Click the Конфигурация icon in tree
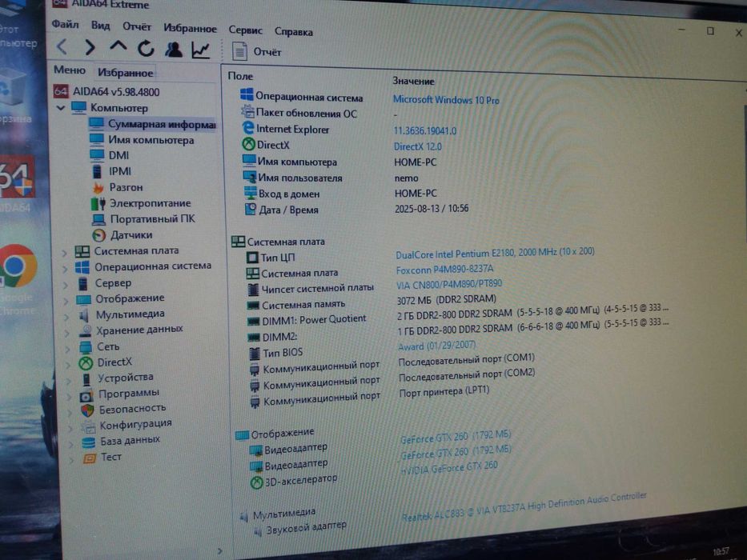Screen dimensions: 747x560 [x=87, y=426]
